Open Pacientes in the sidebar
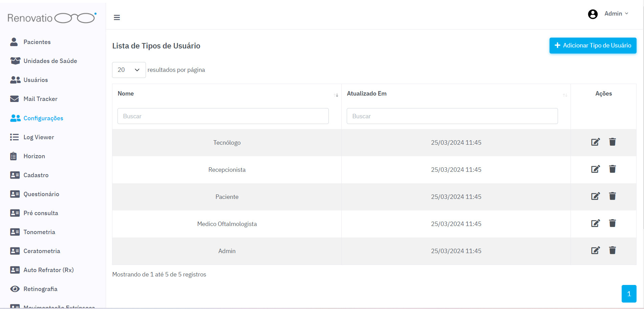Image resolution: width=644 pixels, height=309 pixels. [x=37, y=42]
